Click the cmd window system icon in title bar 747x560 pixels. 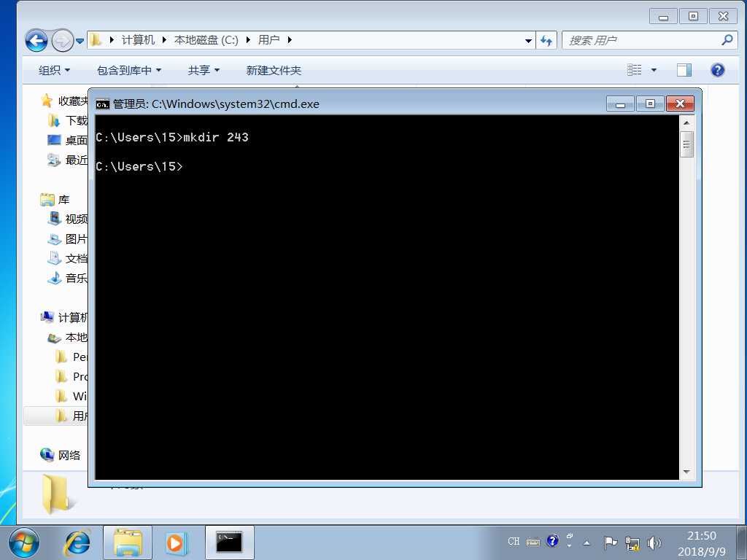[102, 104]
